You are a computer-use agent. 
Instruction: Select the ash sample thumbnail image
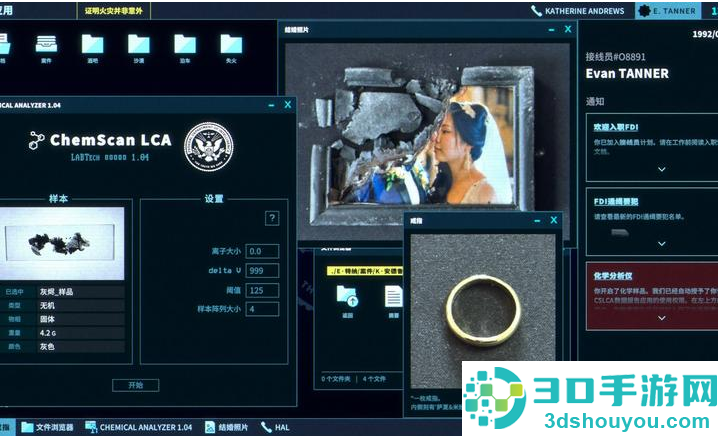[x=62, y=243]
